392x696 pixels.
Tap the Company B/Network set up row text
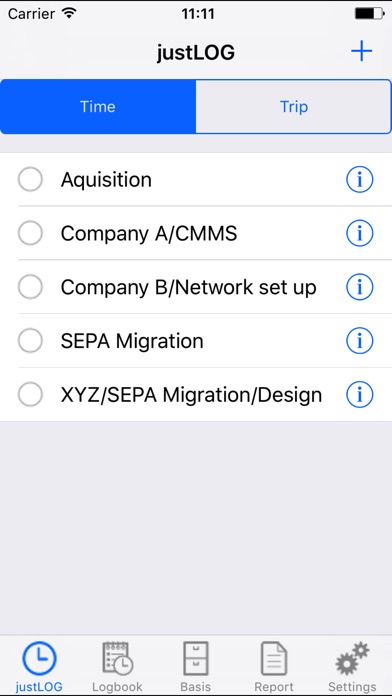click(189, 287)
